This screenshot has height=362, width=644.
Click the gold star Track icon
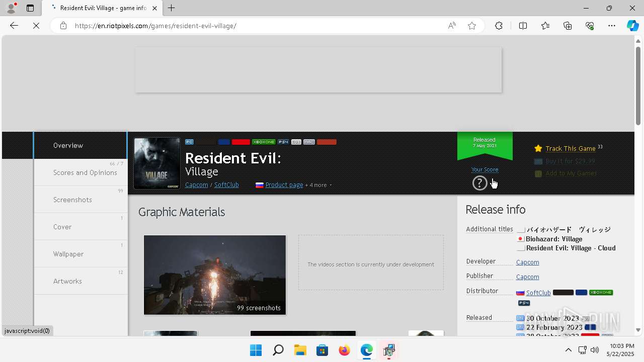click(x=538, y=148)
